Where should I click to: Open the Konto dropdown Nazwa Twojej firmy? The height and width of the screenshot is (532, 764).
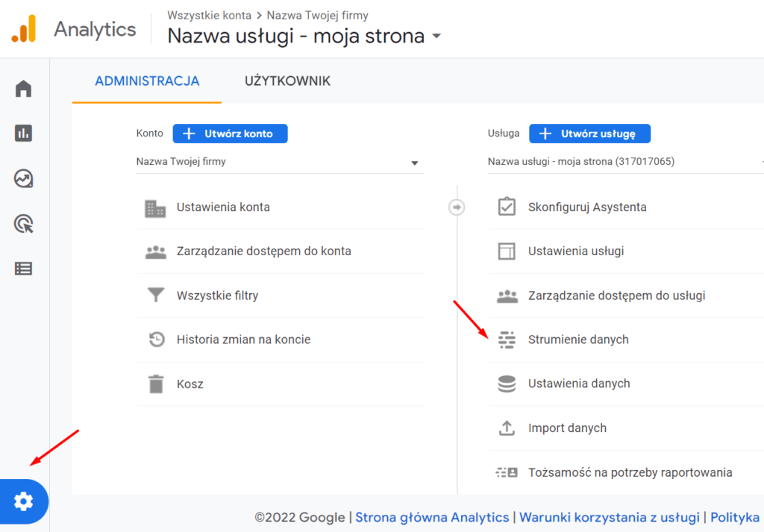pyautogui.click(x=280, y=162)
